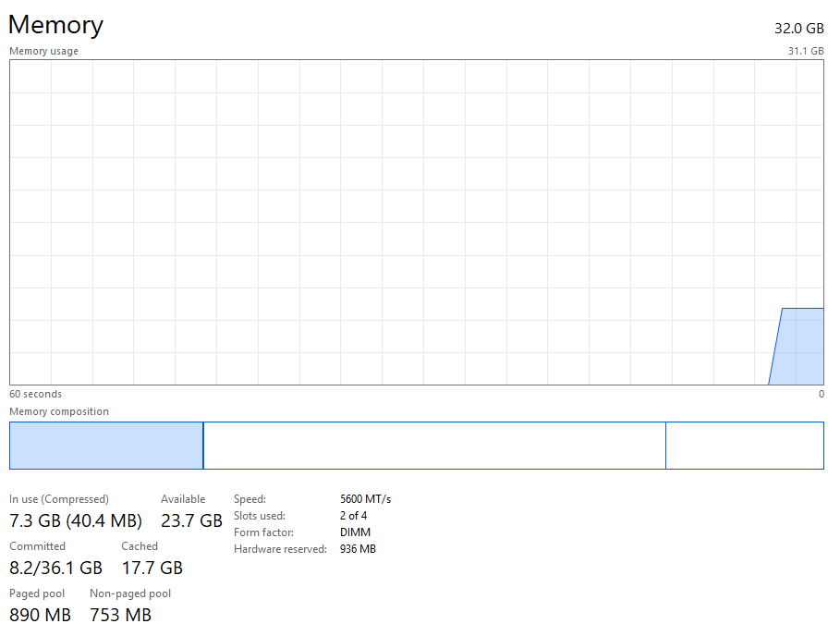Click the Available 23.7 GB value
This screenshot has height=636, width=840.
191,520
